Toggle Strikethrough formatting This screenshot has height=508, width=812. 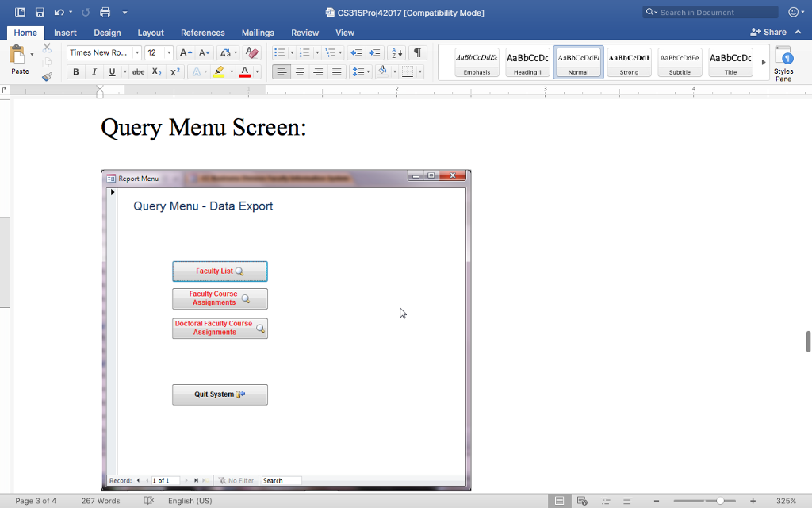(138, 72)
